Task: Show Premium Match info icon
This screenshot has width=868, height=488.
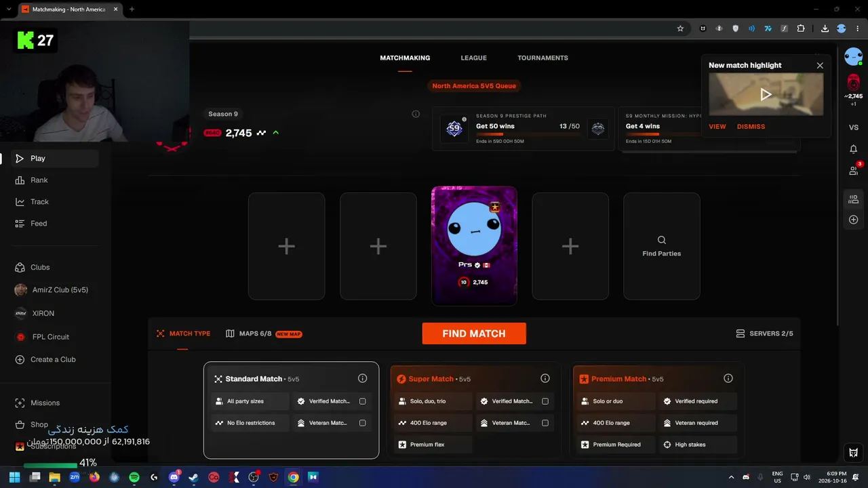Action: pos(728,378)
